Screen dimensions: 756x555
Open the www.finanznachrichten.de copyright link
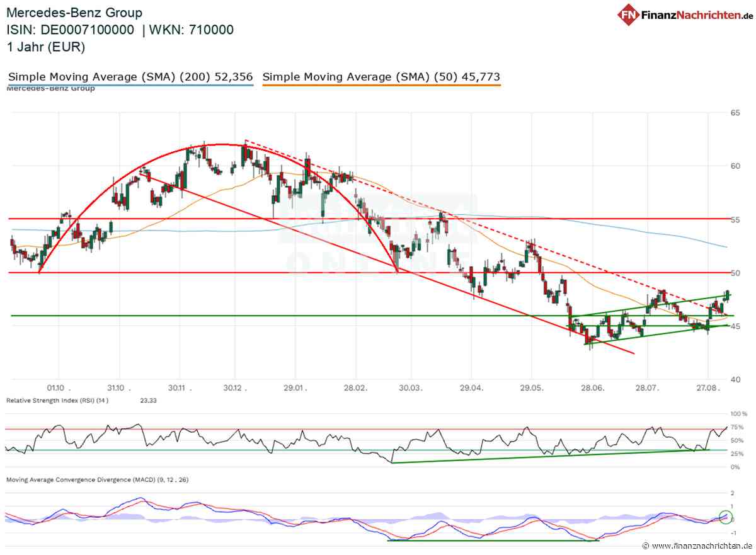(x=697, y=546)
